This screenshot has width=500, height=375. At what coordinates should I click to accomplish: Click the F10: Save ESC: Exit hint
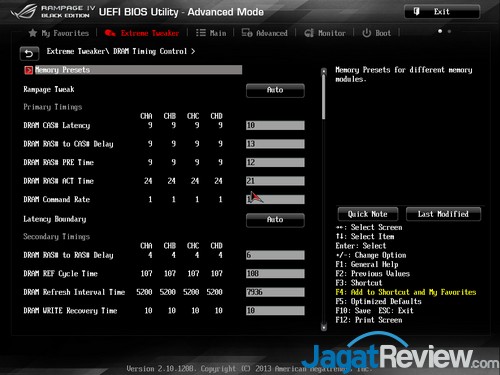[x=374, y=311]
